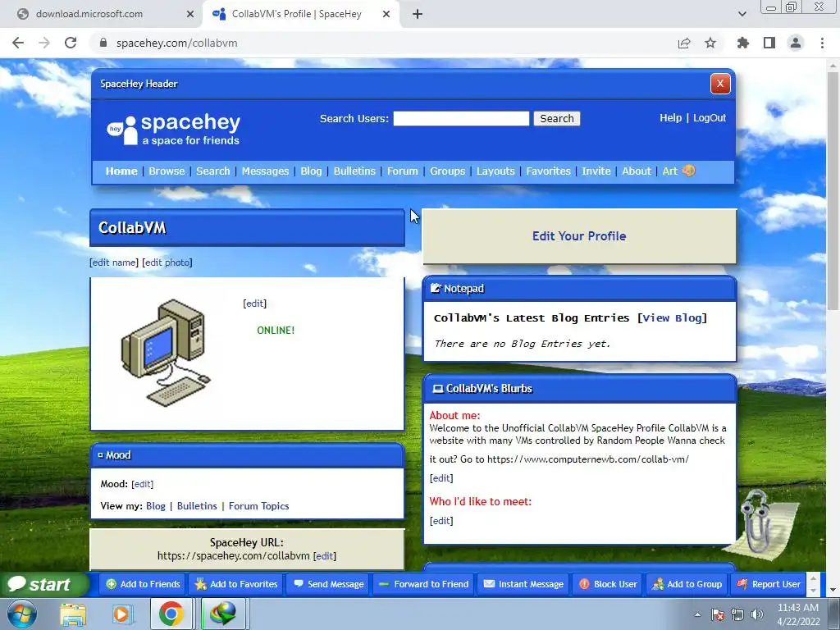The width and height of the screenshot is (840, 630).
Task: Open Bulletins in the nav bar
Action: [x=354, y=171]
